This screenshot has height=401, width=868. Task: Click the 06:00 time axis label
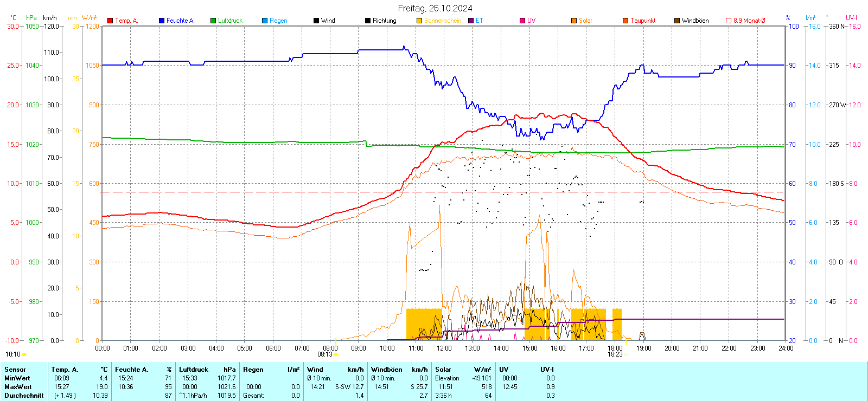pyautogui.click(x=273, y=348)
